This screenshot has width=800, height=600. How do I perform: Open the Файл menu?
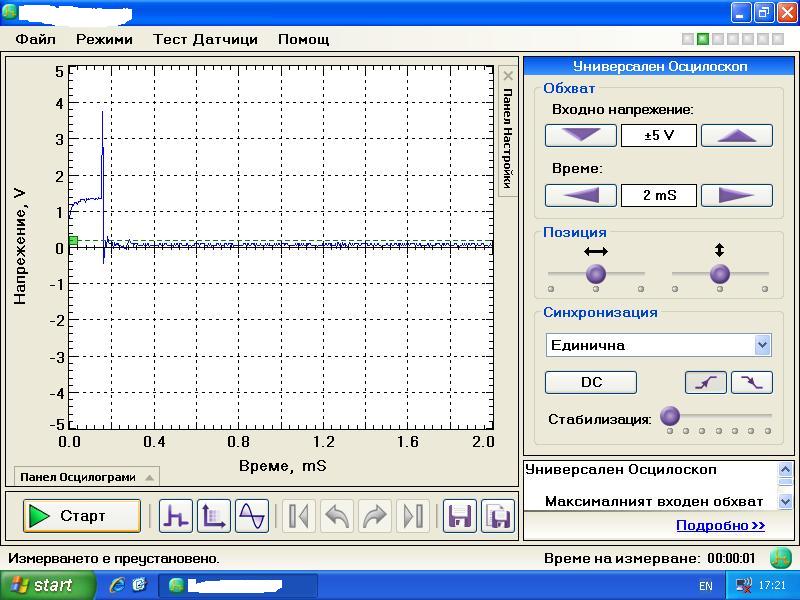pos(35,39)
